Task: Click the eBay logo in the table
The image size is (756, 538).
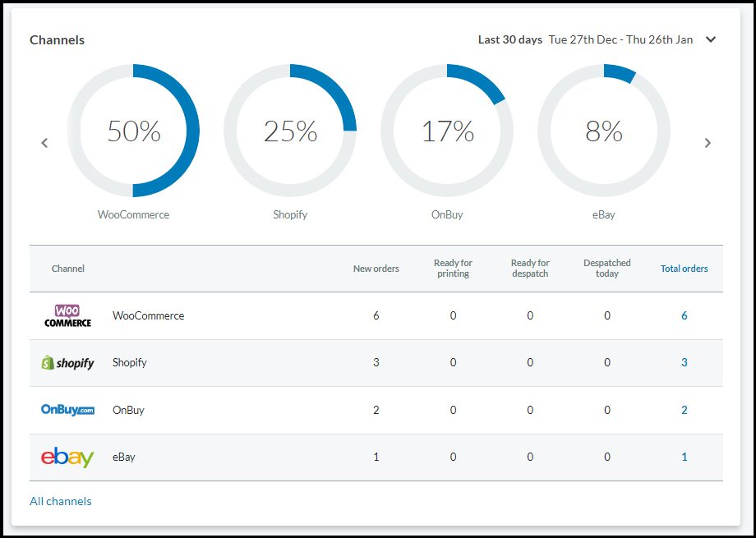Action: pos(67,457)
